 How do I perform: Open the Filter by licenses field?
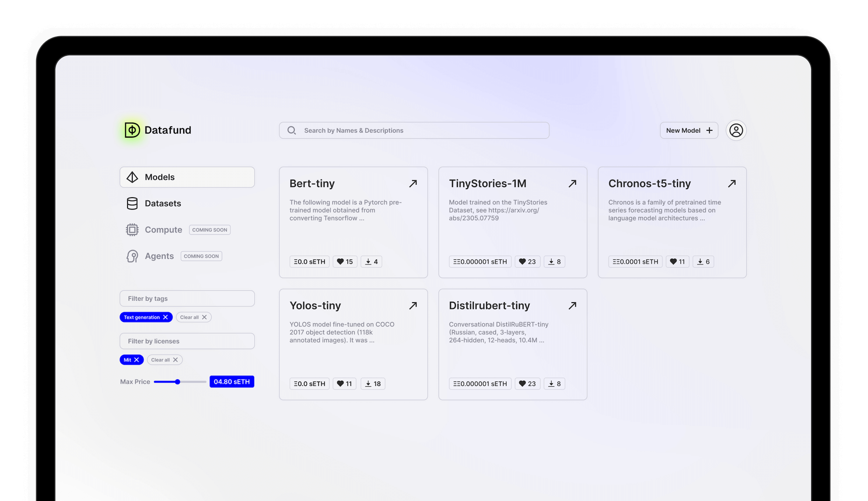pos(187,341)
